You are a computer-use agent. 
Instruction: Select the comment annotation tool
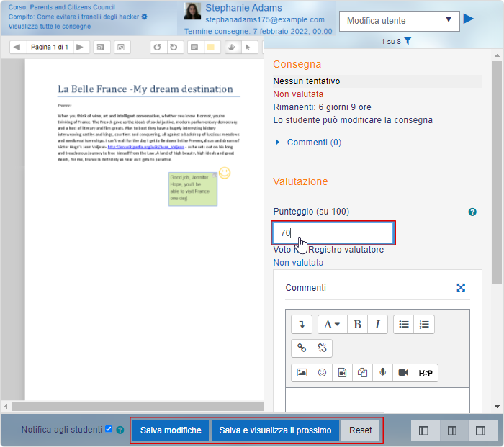pos(195,48)
